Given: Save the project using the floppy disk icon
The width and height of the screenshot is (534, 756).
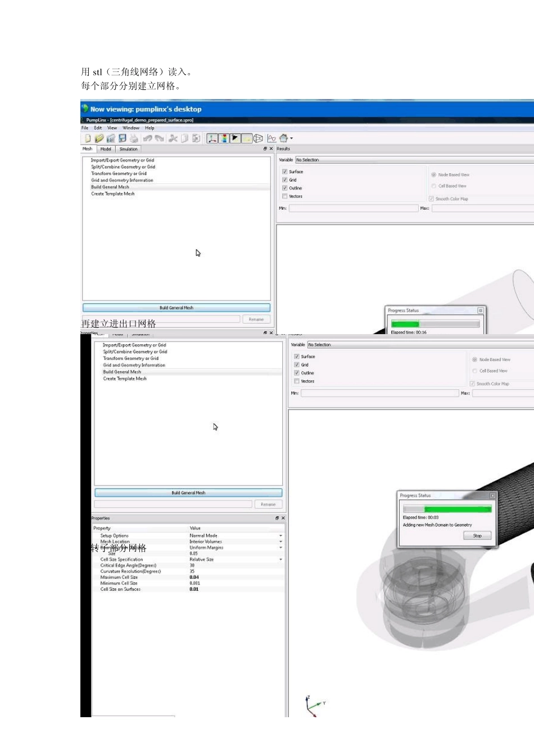Looking at the screenshot, I should [x=122, y=138].
